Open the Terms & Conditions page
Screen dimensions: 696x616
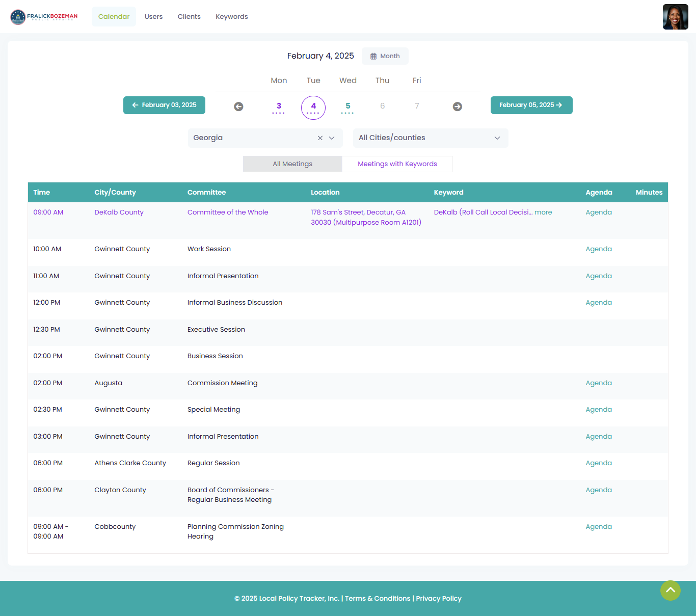[x=378, y=598]
